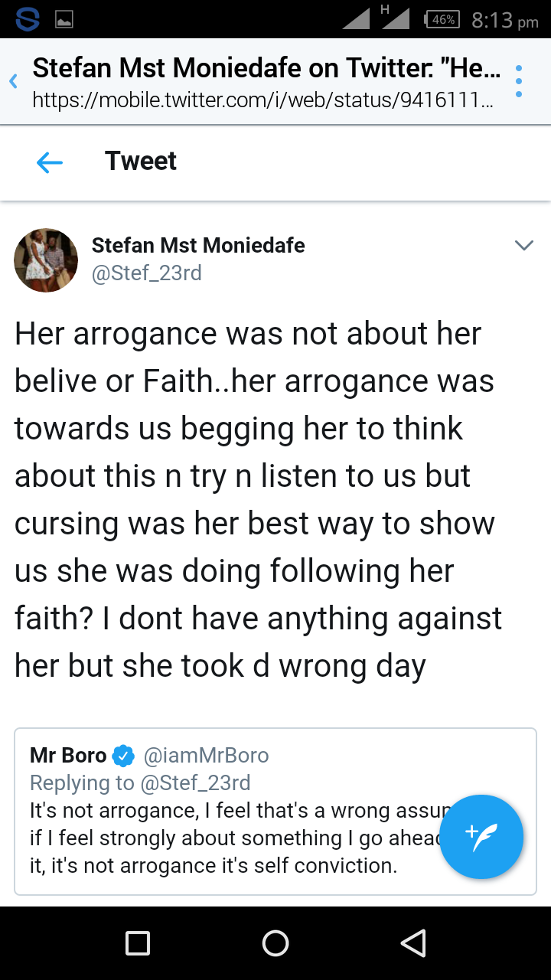Viewport: 551px width, 980px height.
Task: Open recent apps with the square button
Action: click(138, 943)
